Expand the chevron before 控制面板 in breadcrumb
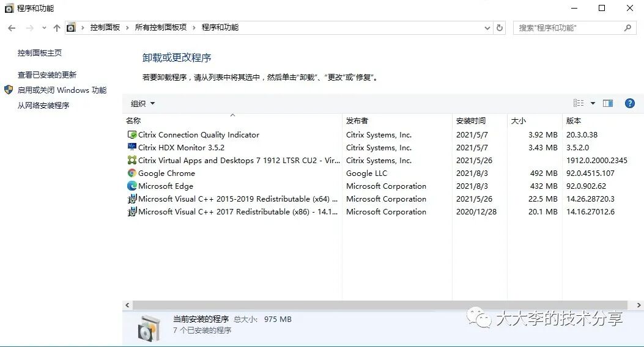Viewport: 644px width, 347px height. pos(83,27)
